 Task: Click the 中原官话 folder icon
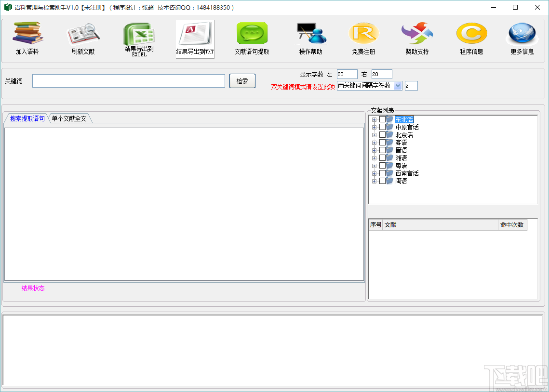(x=390, y=127)
